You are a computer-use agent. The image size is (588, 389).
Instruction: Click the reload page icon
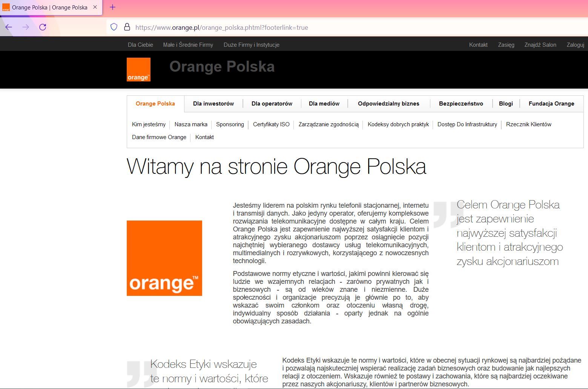43,27
